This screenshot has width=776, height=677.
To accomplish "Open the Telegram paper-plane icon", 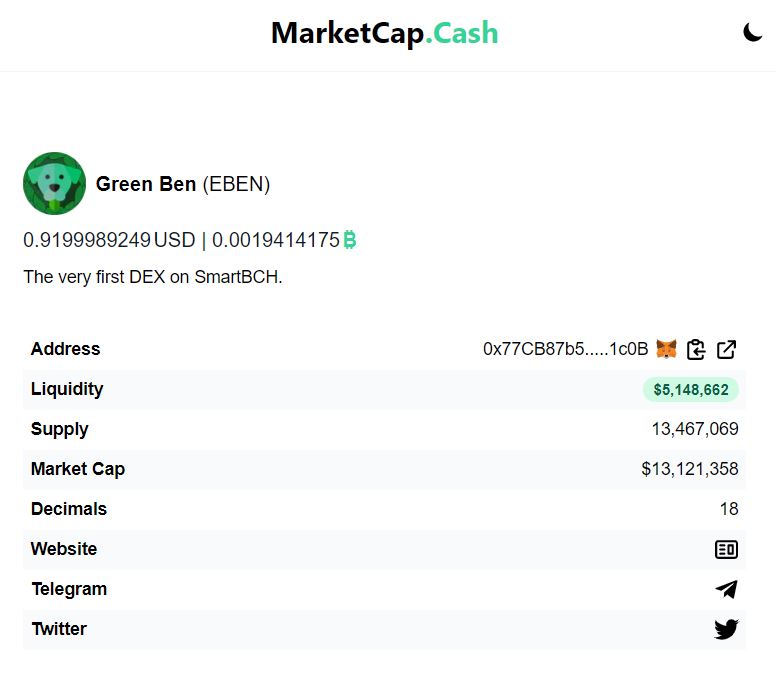I will (x=726, y=589).
